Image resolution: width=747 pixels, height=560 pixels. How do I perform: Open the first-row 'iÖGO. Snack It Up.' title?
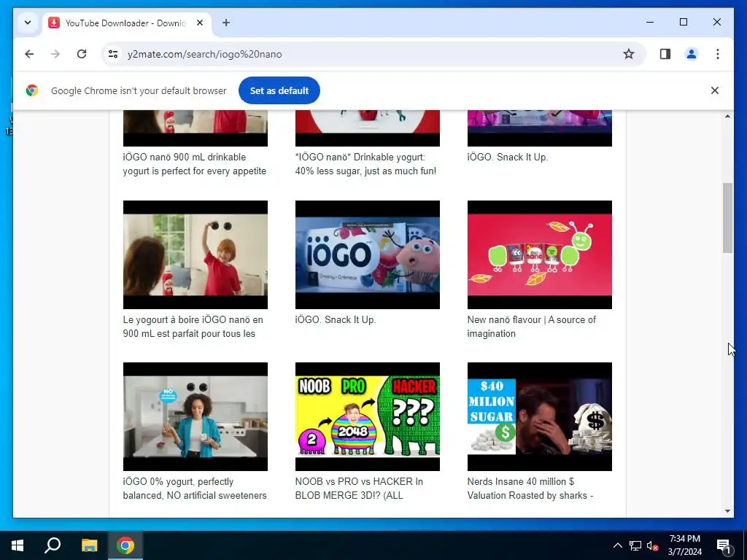click(x=508, y=157)
